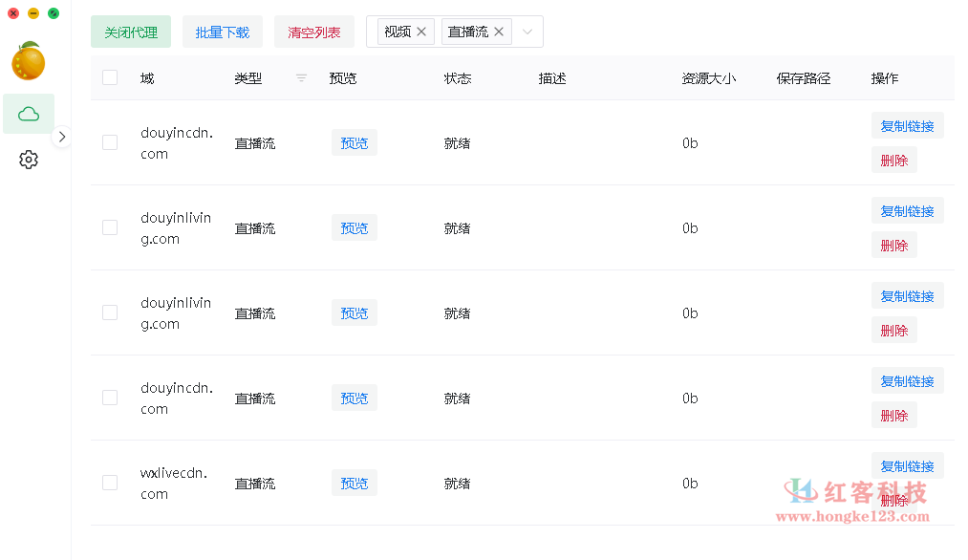Screen dimensions: 968x560
Task: Copy link for second douyinliving.com row
Action: pyautogui.click(x=908, y=296)
